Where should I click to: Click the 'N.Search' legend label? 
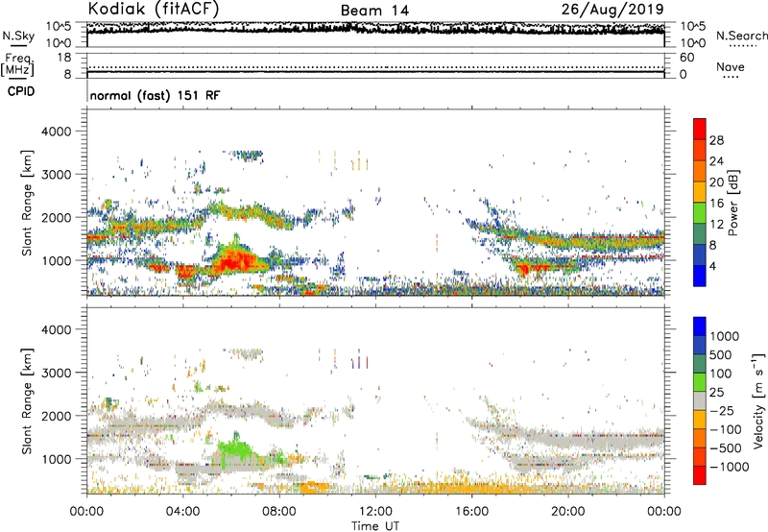click(x=742, y=36)
